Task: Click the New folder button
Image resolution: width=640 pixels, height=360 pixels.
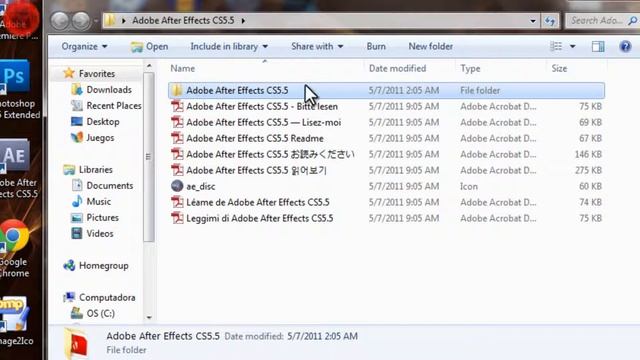Action: pyautogui.click(x=431, y=47)
